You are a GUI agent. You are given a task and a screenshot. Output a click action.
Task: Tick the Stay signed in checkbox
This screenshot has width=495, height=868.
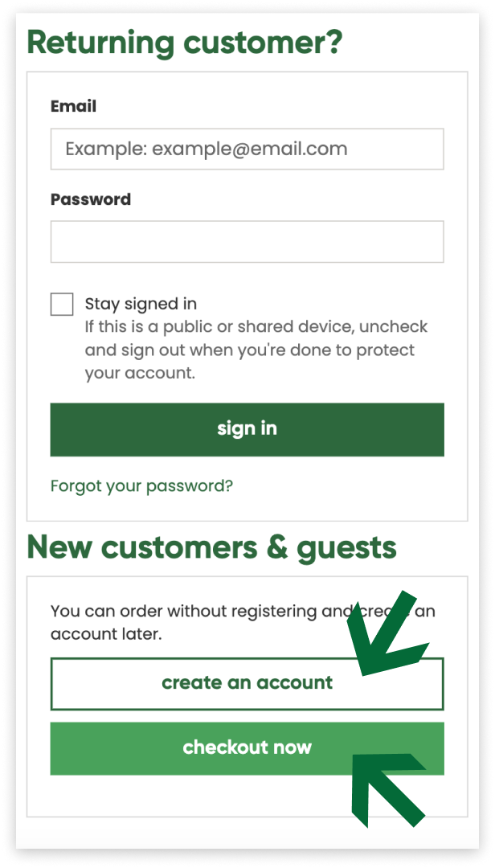[x=62, y=305]
